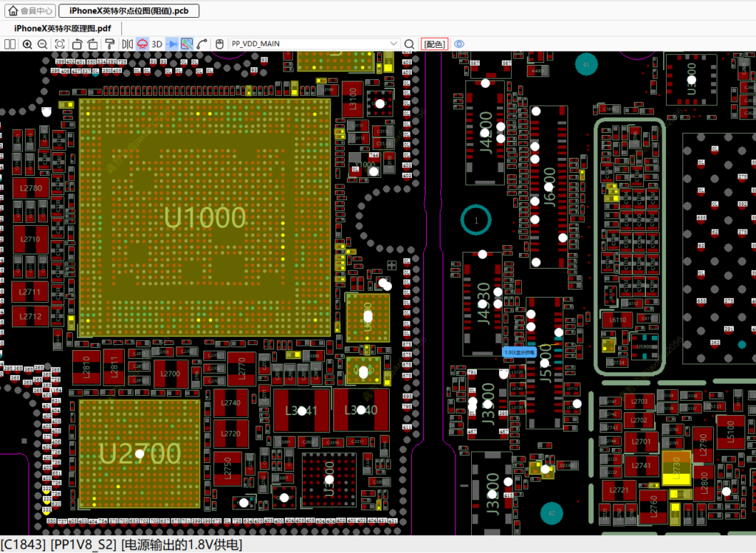
Task: Switch to the 3D view
Action: (157, 44)
